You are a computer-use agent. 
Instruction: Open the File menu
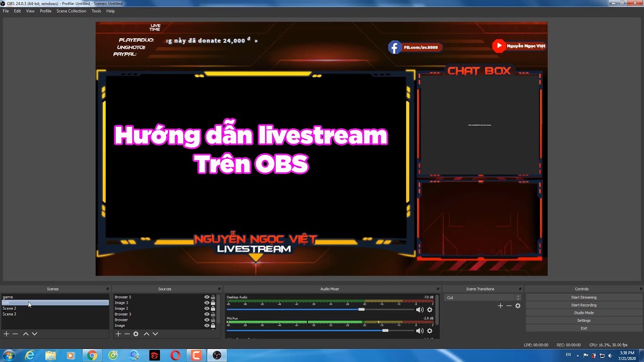[x=6, y=11]
